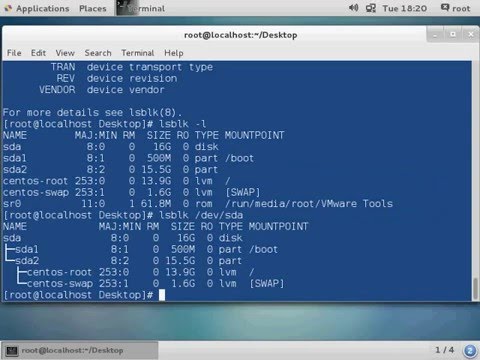The width and height of the screenshot is (480, 360).
Task: Open the Applications menu
Action: click(37, 8)
